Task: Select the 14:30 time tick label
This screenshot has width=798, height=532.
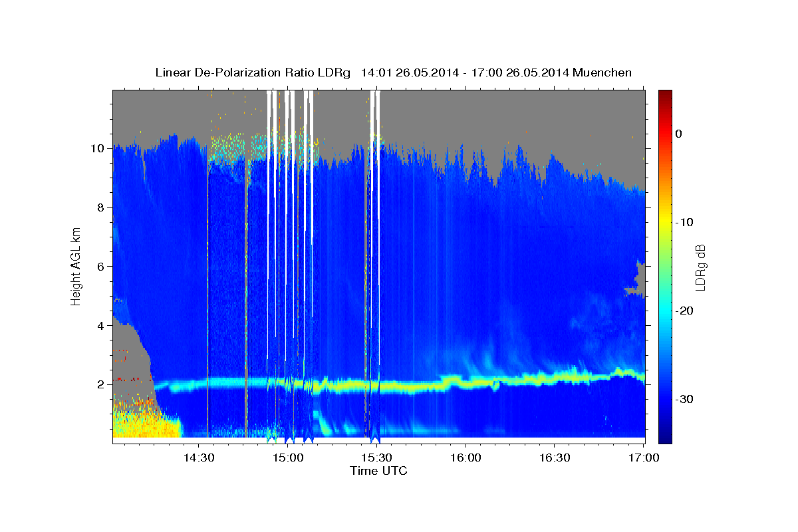Action: pos(198,458)
